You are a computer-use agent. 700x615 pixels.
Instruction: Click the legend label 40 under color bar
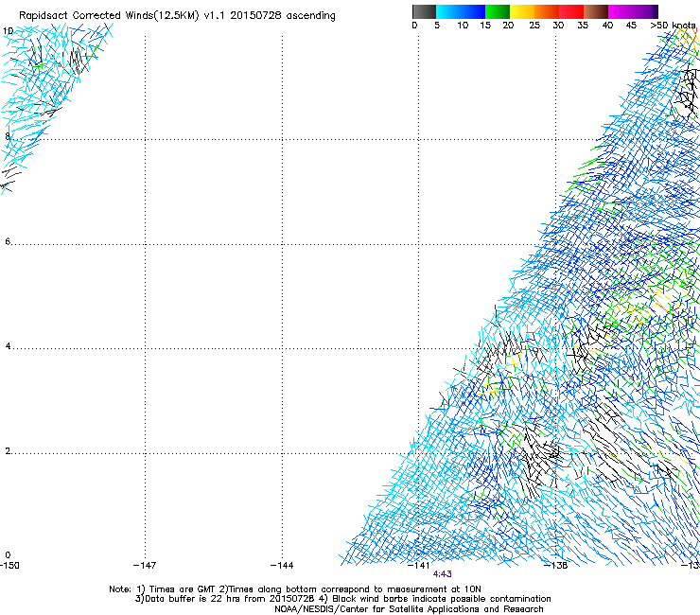607,26
